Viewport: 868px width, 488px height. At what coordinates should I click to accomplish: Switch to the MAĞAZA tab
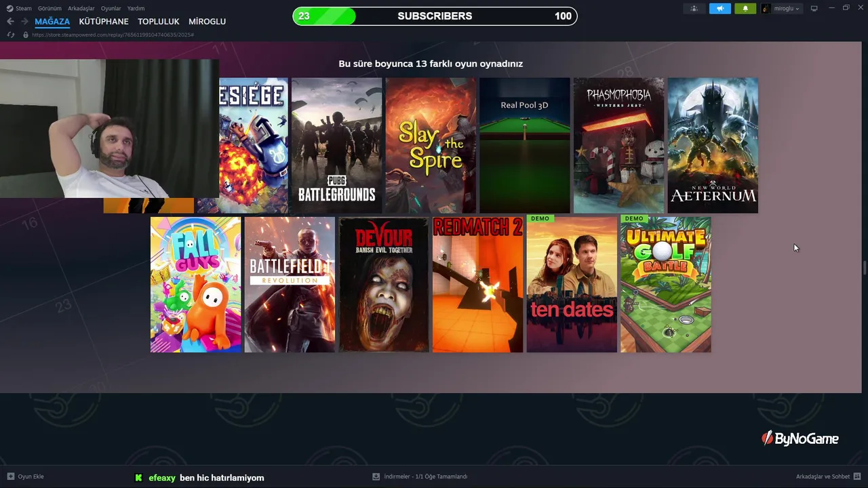52,22
